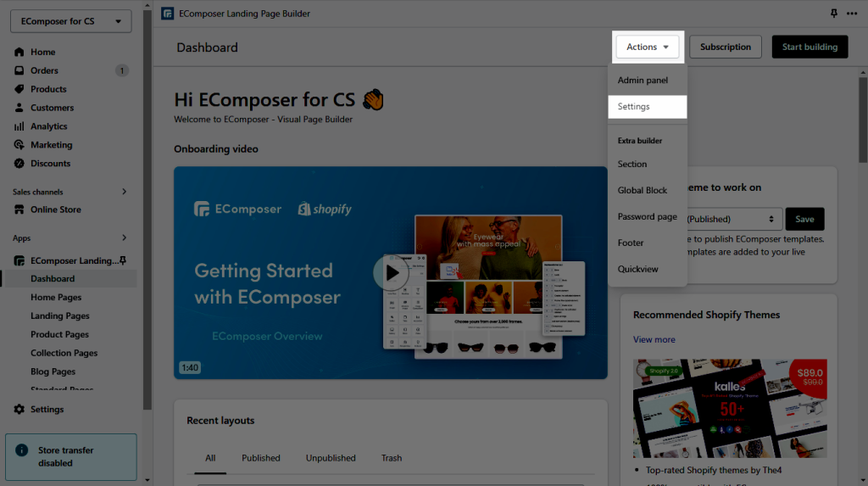
Task: Choose Admin panel from Actions menu
Action: [x=643, y=81]
